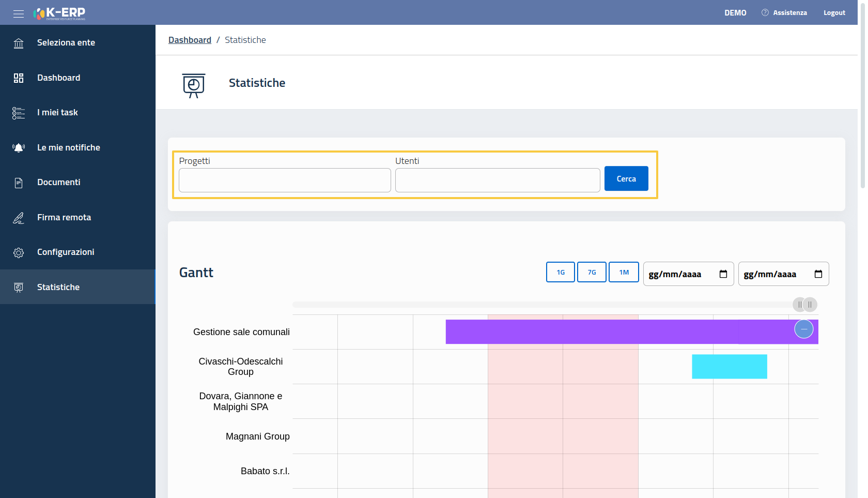Click the Firma remota signature icon
Image resolution: width=868 pixels, height=498 pixels.
(x=19, y=218)
